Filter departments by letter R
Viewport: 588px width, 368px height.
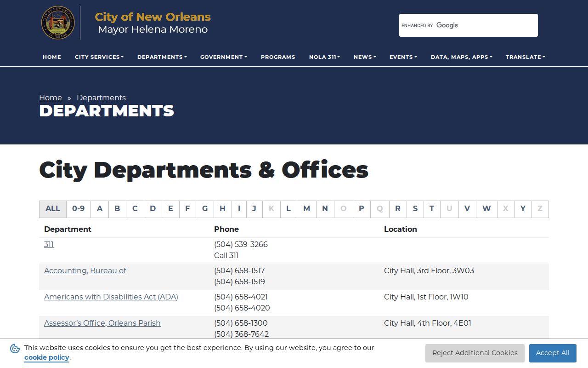398,209
